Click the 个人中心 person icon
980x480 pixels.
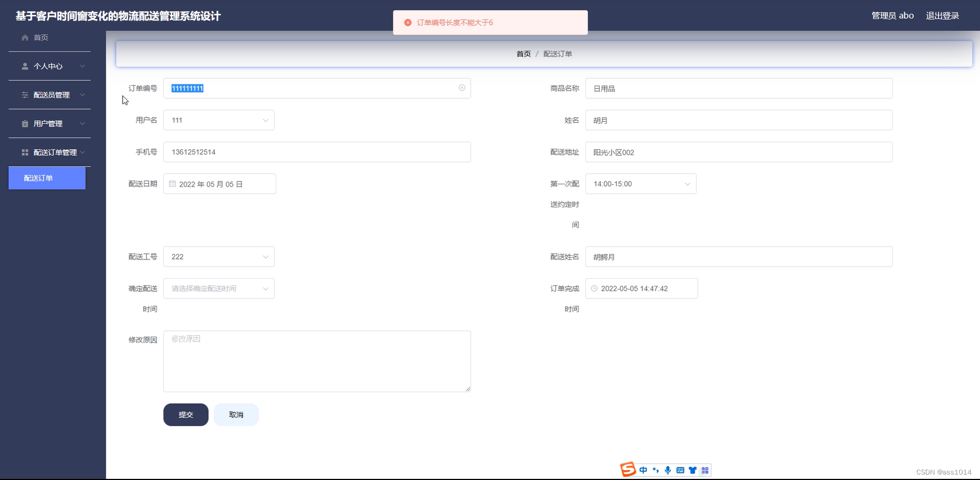point(25,66)
